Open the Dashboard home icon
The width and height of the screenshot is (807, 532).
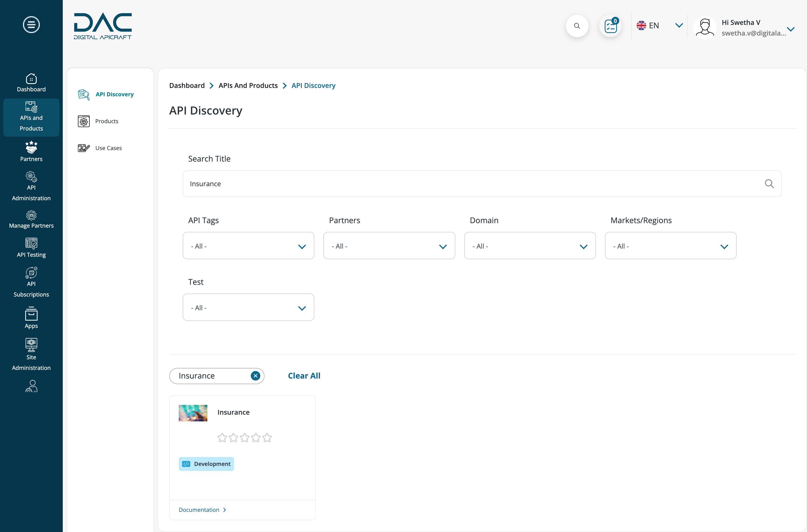(31, 79)
